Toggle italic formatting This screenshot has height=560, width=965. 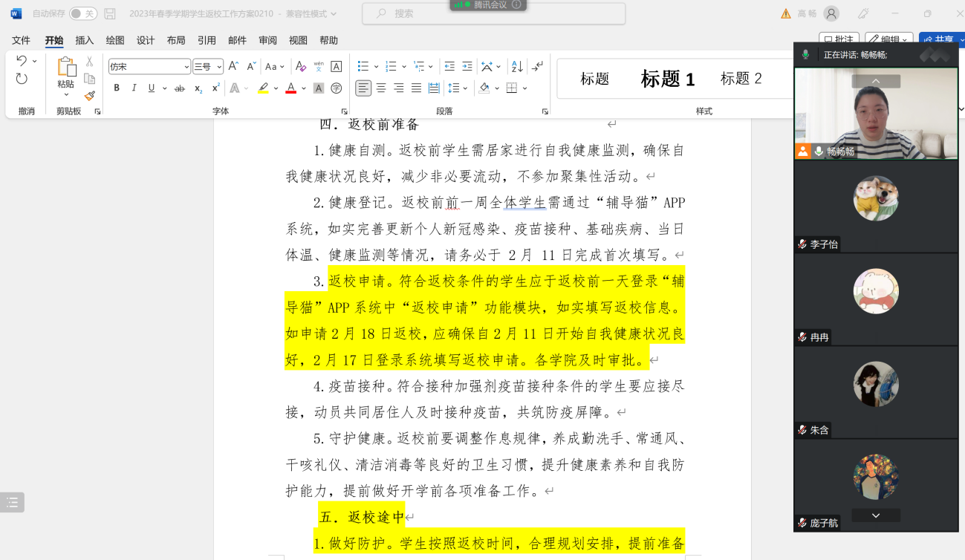pyautogui.click(x=134, y=88)
